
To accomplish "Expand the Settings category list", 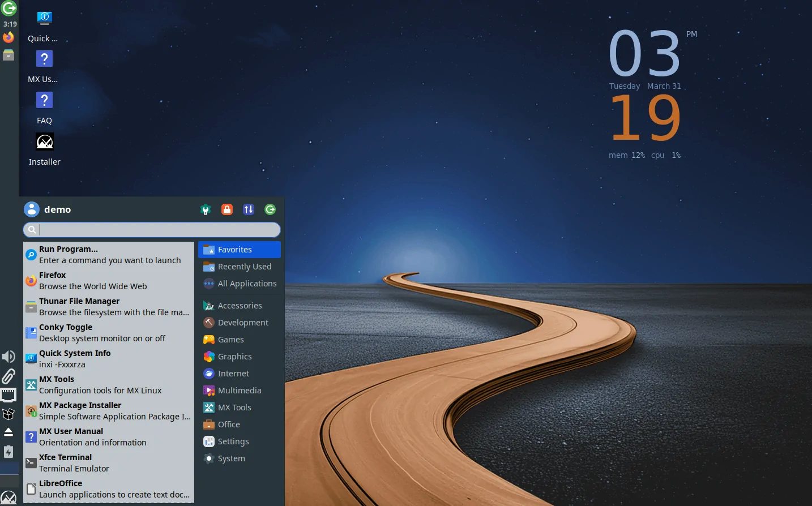I will point(232,441).
